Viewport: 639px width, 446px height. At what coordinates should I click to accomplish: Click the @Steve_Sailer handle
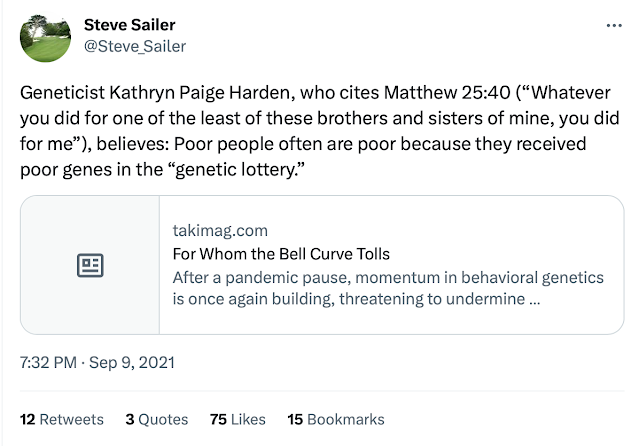[x=134, y=46]
